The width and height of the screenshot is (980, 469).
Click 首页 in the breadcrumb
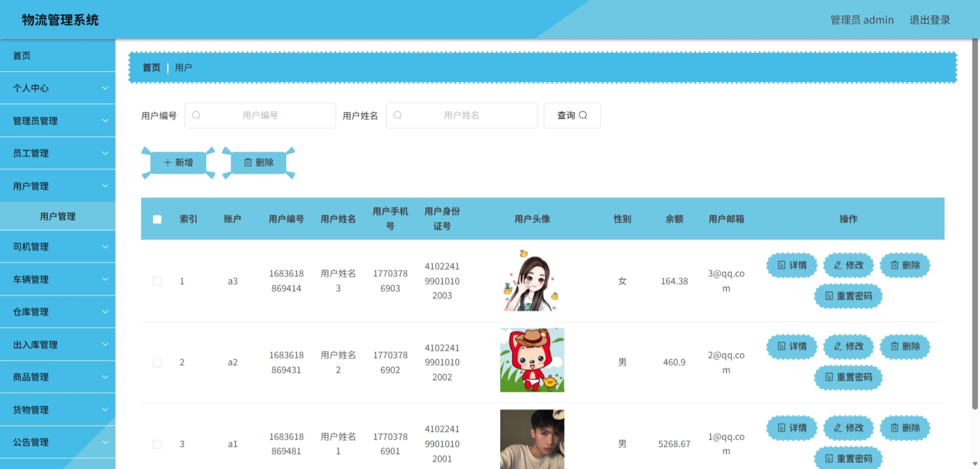(x=151, y=67)
